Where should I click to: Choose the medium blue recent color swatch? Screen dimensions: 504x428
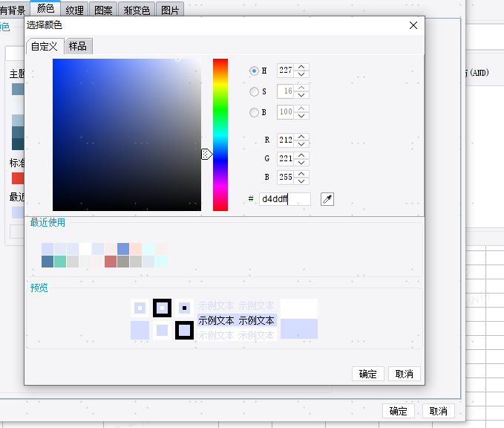point(123,249)
